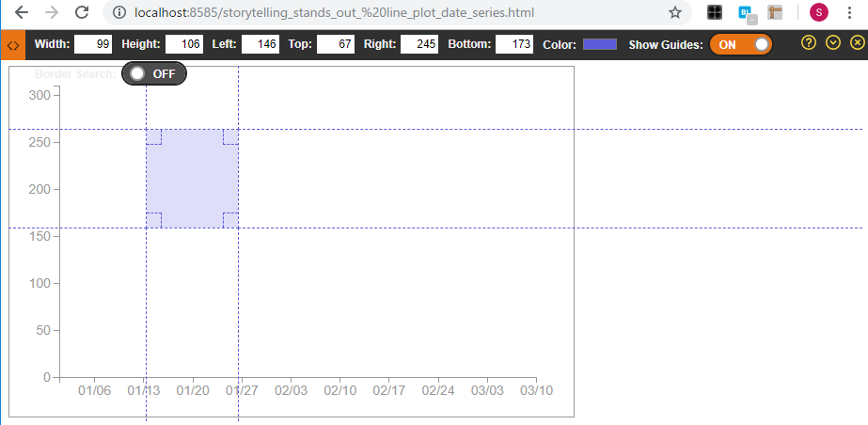The width and height of the screenshot is (868, 425).
Task: Click the shaded measurement rectangle
Action: tap(192, 179)
